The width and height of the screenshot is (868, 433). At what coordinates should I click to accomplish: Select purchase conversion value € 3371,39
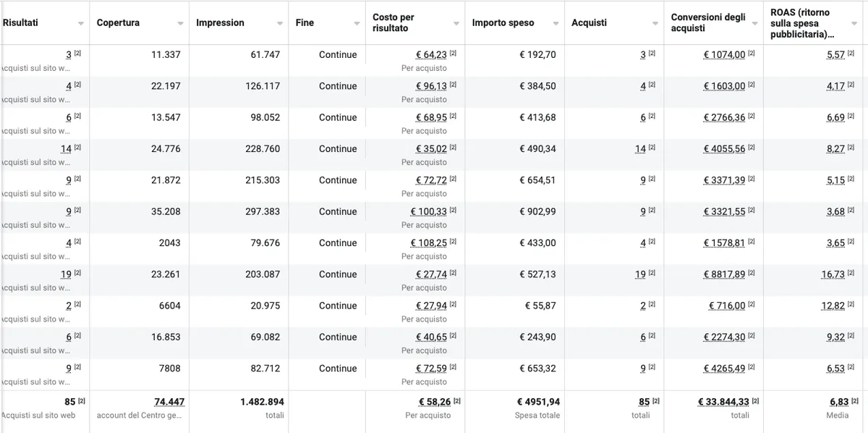(724, 180)
